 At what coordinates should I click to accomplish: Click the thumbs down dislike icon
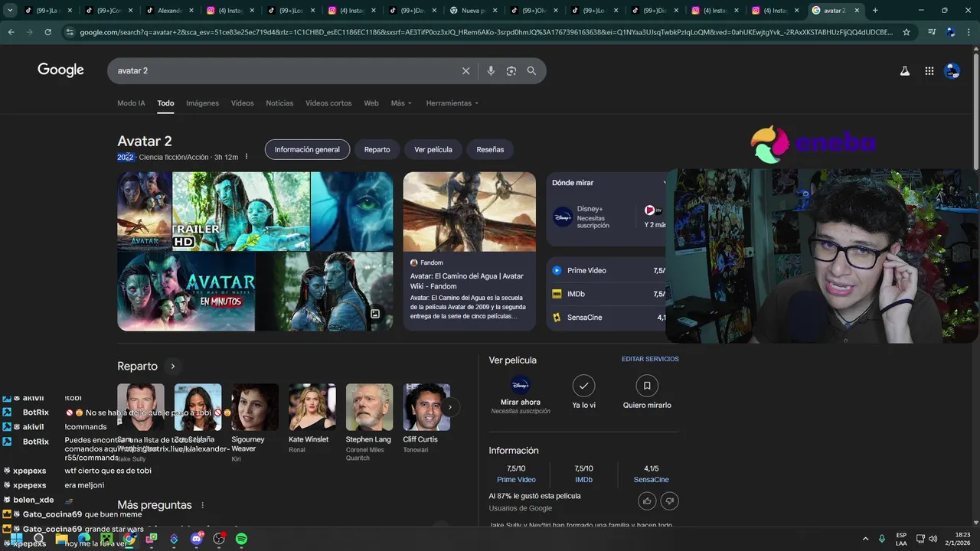point(670,501)
